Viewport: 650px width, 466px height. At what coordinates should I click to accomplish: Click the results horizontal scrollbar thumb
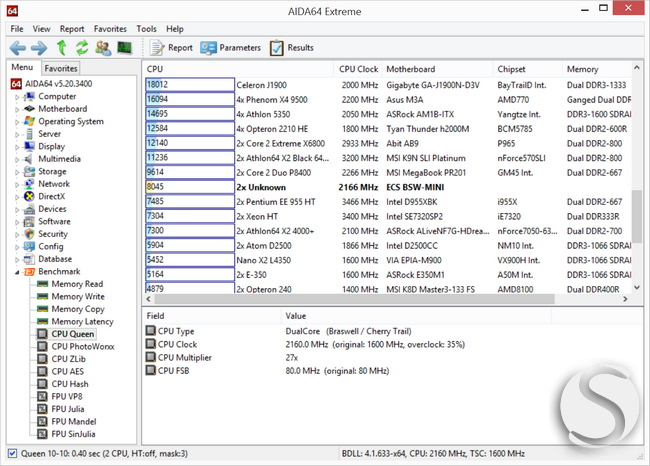click(x=354, y=299)
